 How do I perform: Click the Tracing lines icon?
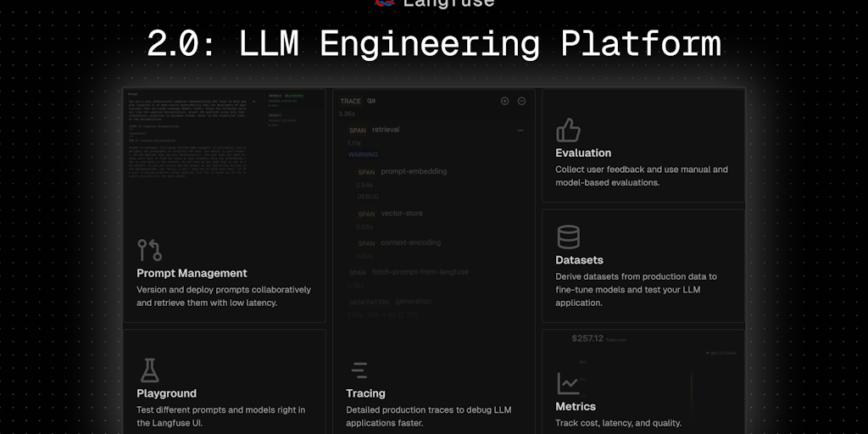coord(359,370)
